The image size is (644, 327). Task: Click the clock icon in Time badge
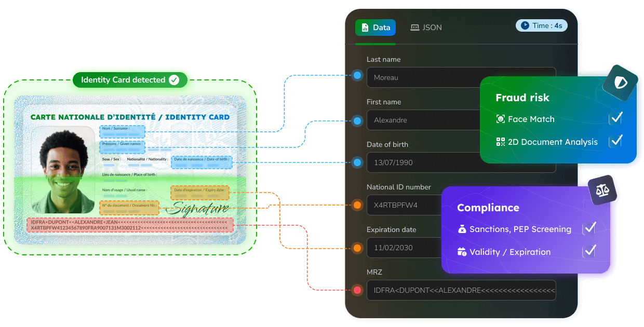525,25
